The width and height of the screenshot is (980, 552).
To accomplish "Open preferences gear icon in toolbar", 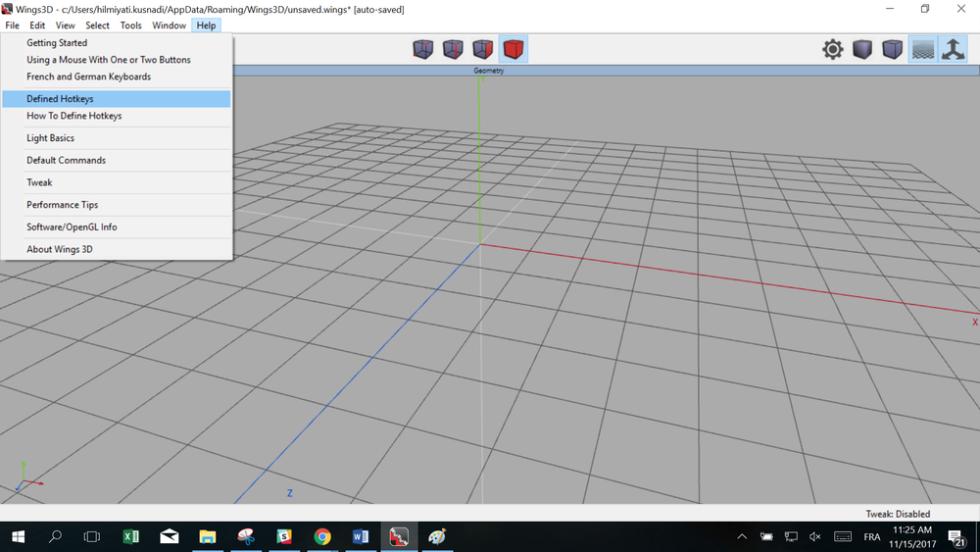I will (832, 49).
